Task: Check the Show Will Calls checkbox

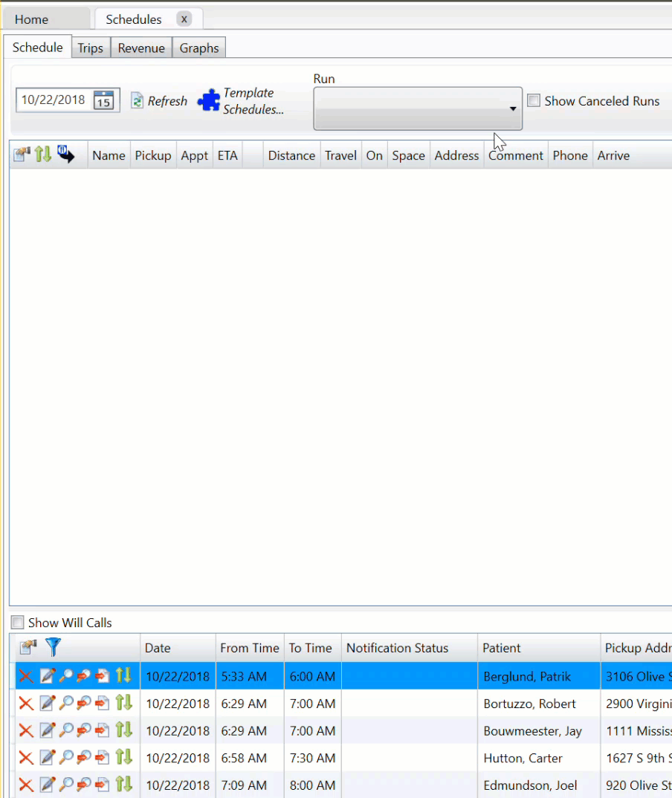Action: (x=17, y=623)
